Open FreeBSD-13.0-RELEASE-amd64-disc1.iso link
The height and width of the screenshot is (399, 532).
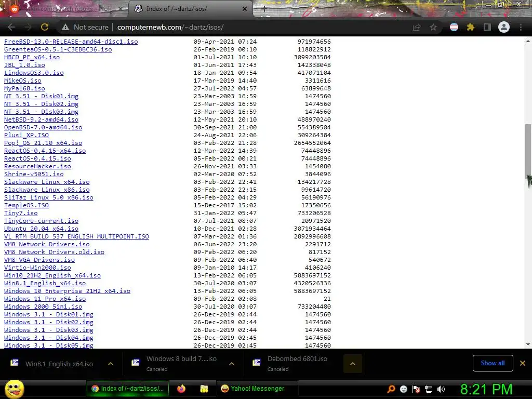click(71, 42)
